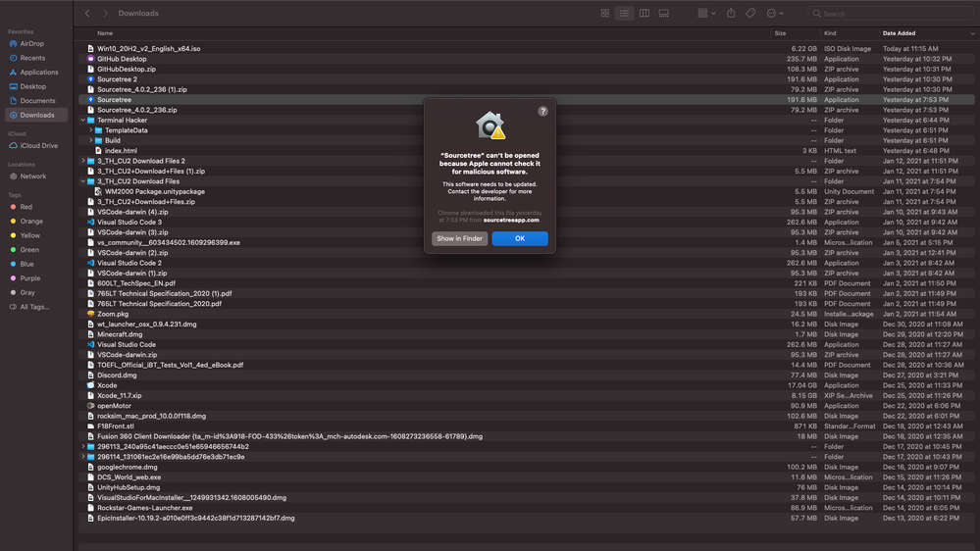Select UnityHubSetup.dmg file
Screen dimensions: 980x551
129,487
